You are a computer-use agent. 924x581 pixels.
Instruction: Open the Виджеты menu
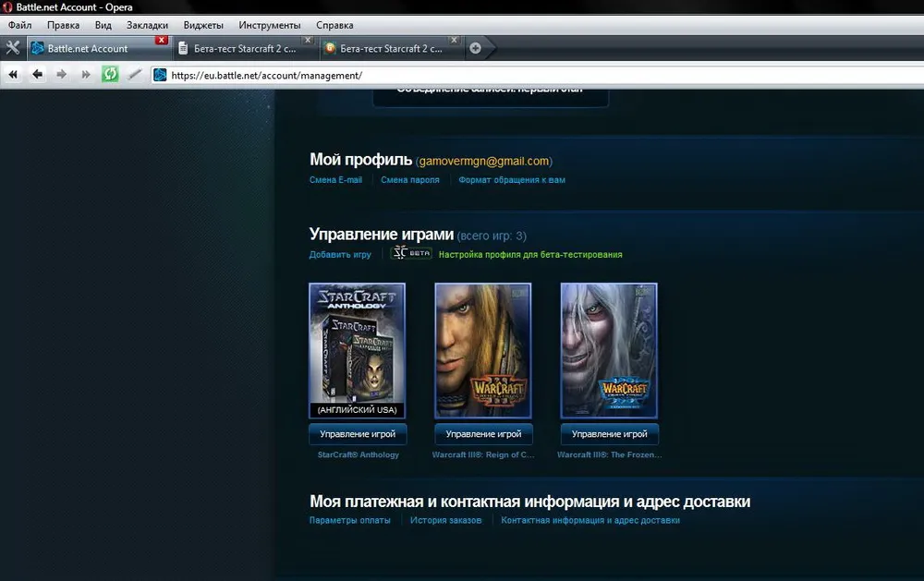click(203, 25)
